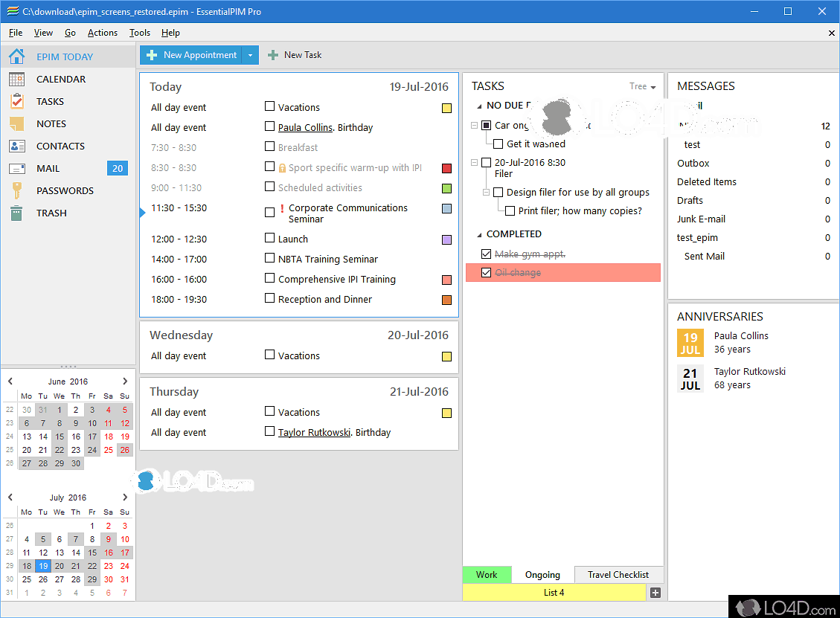Collapse the NO DUE group
840x618 pixels.
479,106
